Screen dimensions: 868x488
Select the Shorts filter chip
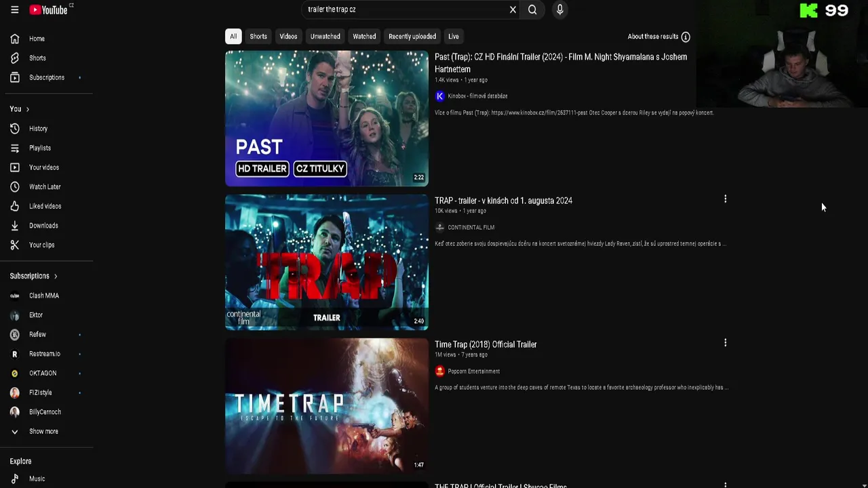coord(258,37)
